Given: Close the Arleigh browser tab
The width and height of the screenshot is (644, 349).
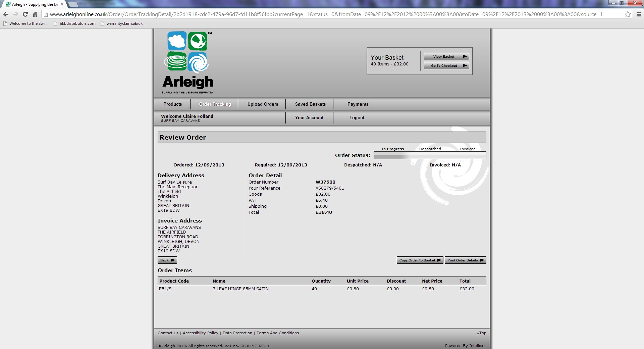Looking at the screenshot, I should (x=62, y=4).
